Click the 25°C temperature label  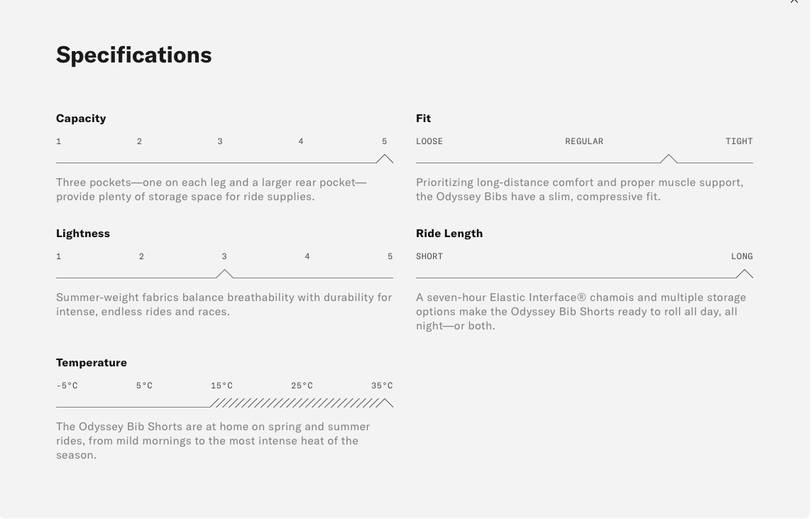coord(302,386)
